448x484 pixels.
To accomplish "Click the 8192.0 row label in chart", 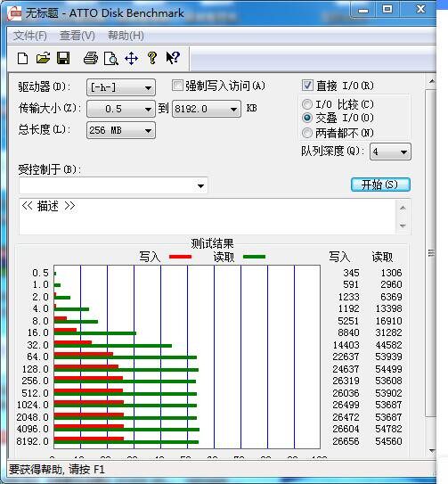I will [32, 441].
